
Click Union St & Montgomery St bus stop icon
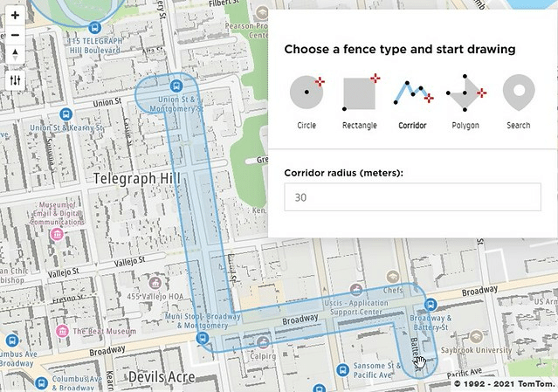click(x=177, y=86)
